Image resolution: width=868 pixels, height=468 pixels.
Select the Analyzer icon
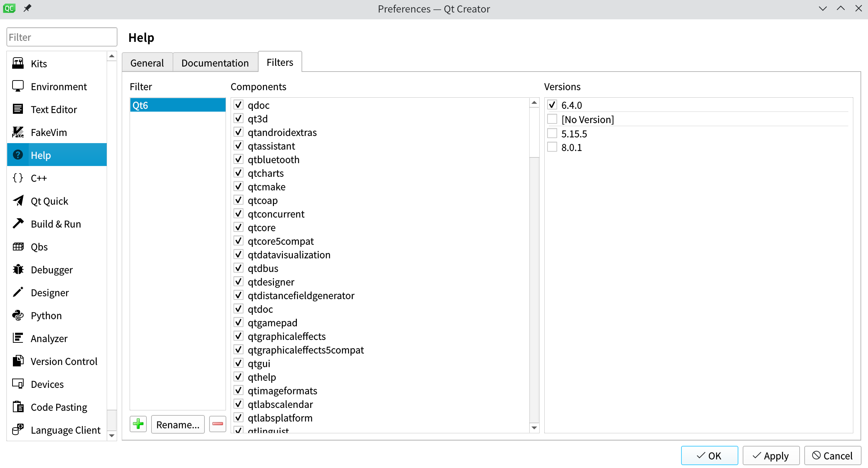click(x=18, y=338)
